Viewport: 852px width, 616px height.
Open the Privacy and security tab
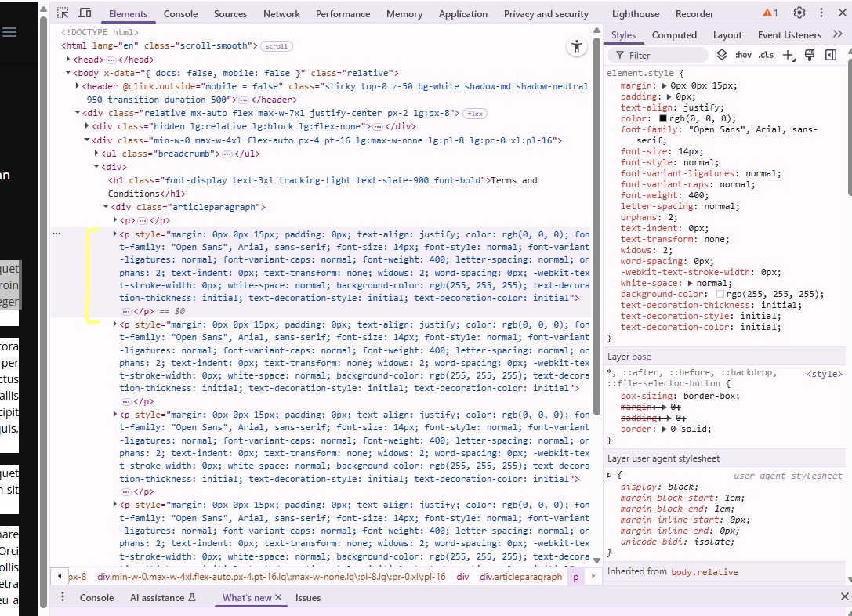546,13
